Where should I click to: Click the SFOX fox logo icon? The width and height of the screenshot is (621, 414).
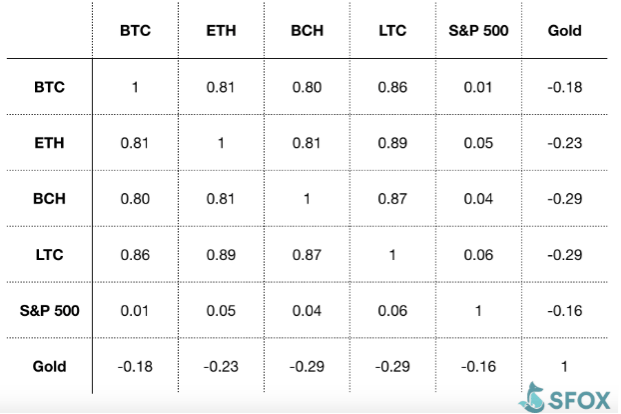(532, 397)
